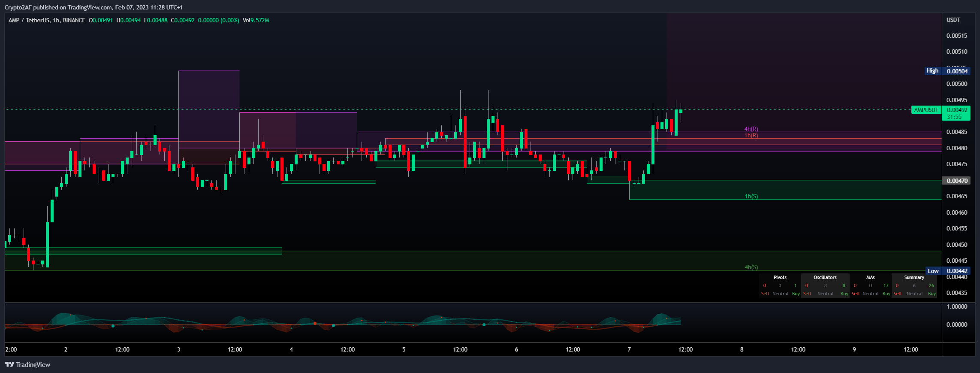Click the Summary column header

tap(914, 277)
